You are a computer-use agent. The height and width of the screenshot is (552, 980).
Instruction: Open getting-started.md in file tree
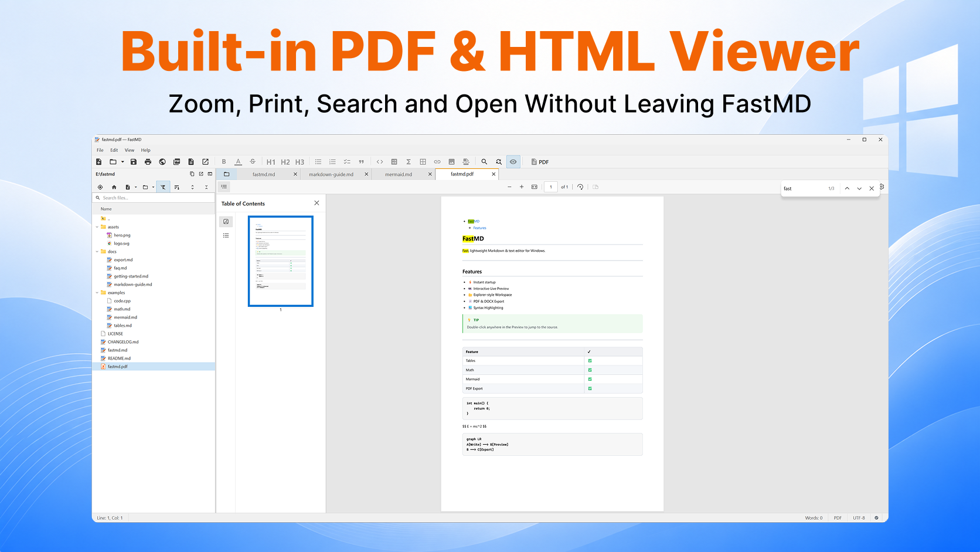click(131, 276)
